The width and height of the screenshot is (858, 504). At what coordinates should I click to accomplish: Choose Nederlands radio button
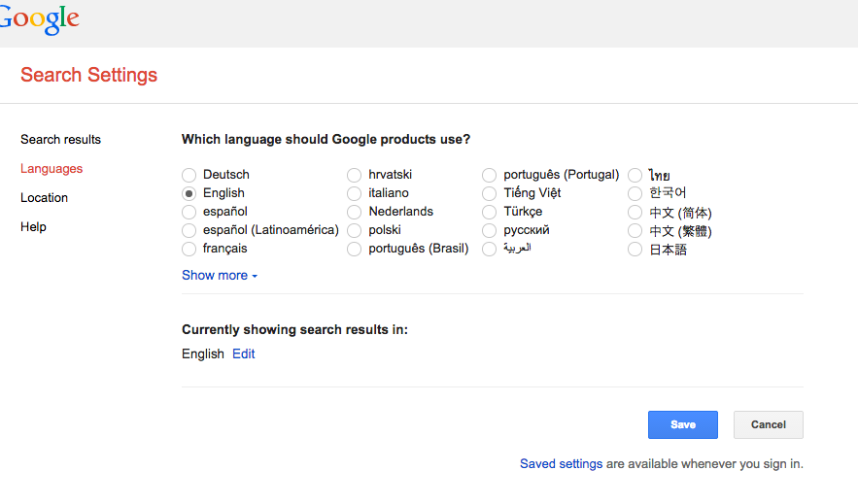pyautogui.click(x=355, y=212)
